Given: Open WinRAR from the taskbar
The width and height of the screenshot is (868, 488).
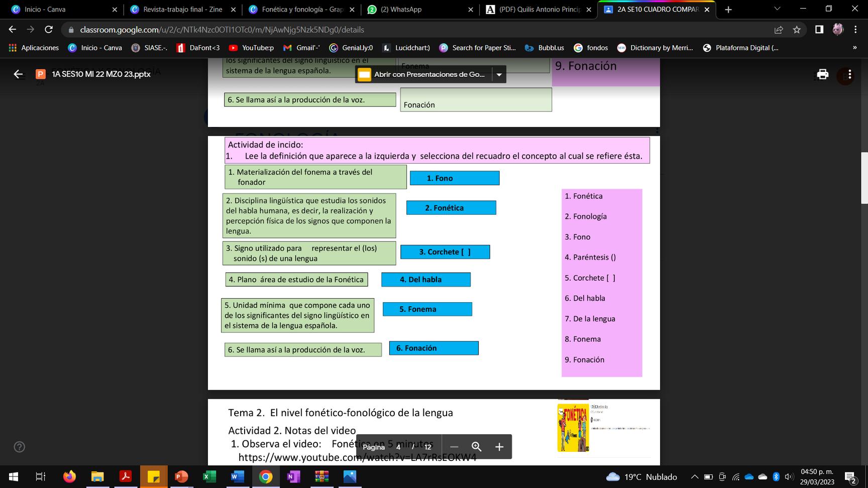Looking at the screenshot, I should tap(321, 476).
